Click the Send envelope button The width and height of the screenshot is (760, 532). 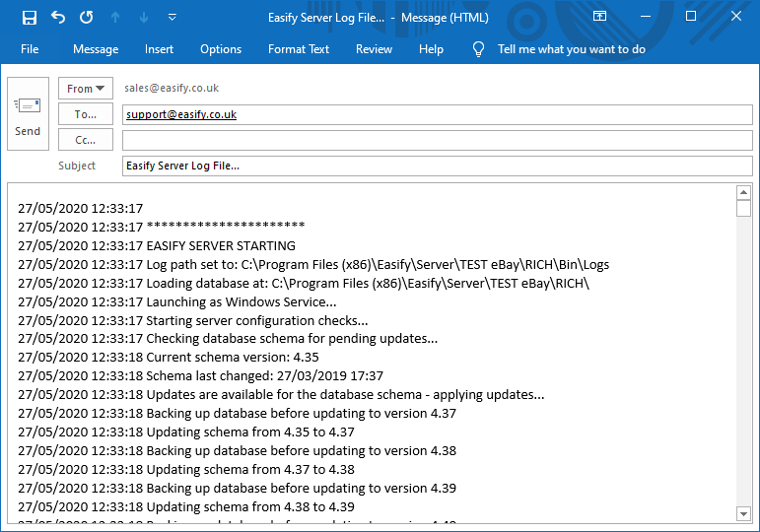[x=28, y=114]
